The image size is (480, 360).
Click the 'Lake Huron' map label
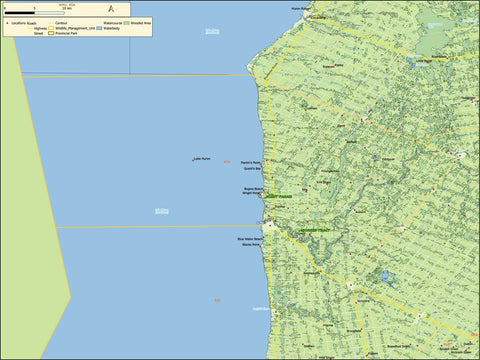tap(202, 159)
